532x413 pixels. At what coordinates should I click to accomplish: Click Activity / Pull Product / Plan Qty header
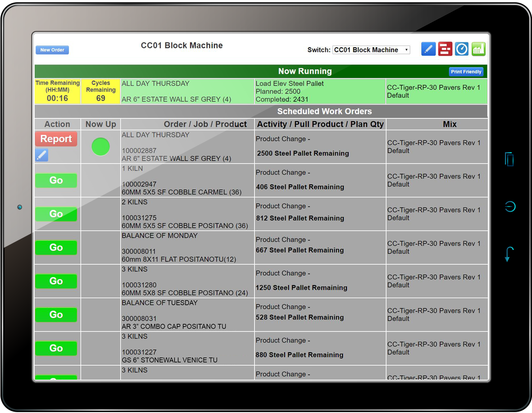(x=320, y=124)
